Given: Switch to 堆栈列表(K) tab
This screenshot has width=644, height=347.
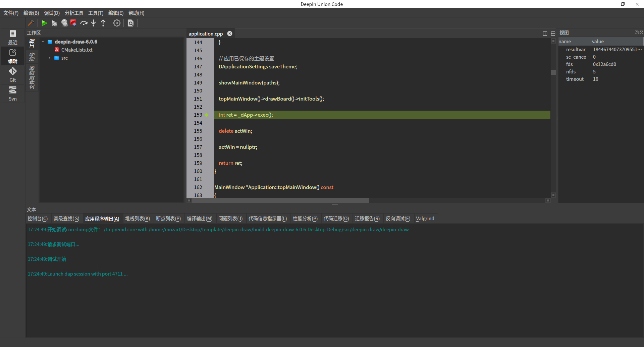Looking at the screenshot, I should click(138, 219).
